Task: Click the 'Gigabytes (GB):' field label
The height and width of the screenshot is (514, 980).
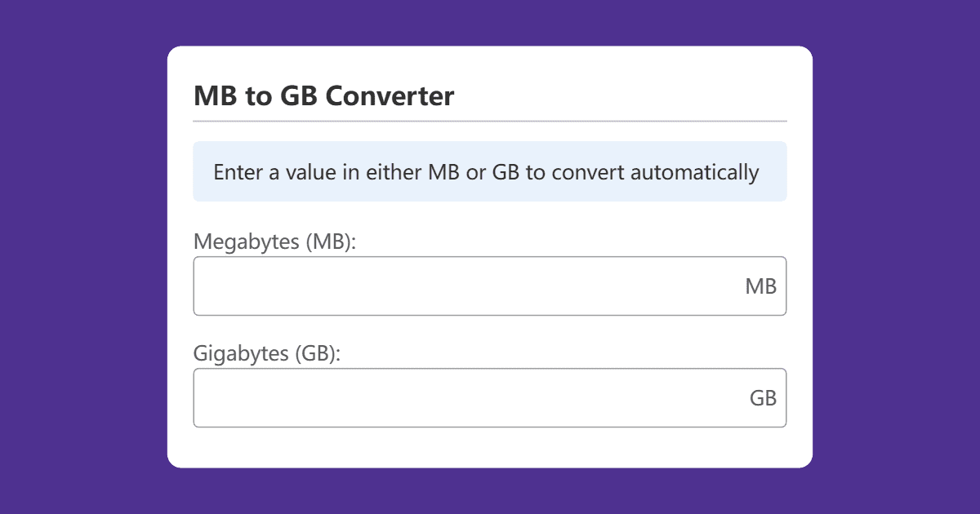Action: coord(269,352)
